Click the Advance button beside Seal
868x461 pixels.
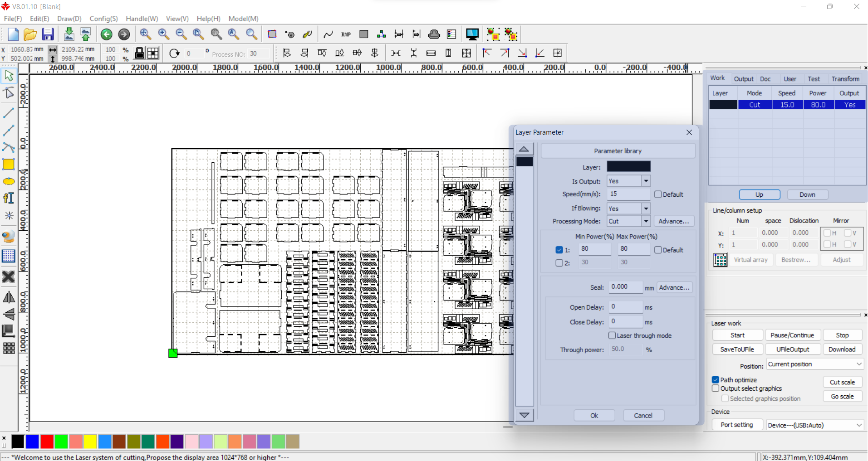674,288
